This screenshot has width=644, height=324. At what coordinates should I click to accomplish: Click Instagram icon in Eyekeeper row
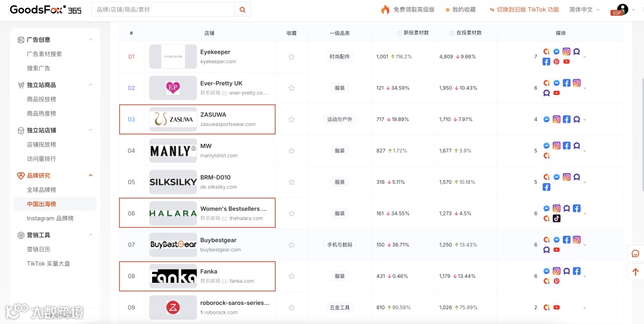(x=566, y=51)
